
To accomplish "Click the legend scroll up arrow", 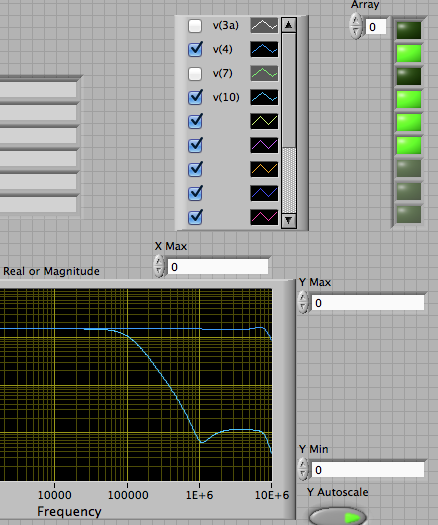I will click(289, 25).
